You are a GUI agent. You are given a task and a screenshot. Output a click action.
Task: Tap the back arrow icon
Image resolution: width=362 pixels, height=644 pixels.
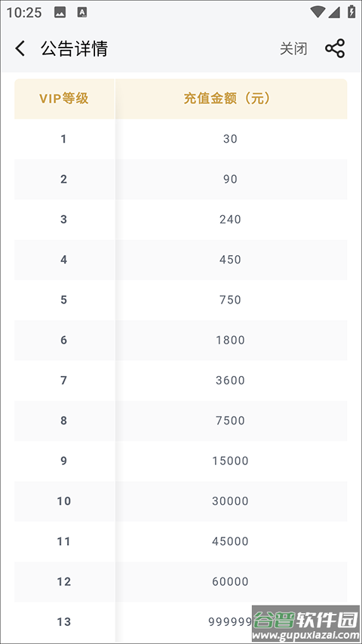coord(20,48)
